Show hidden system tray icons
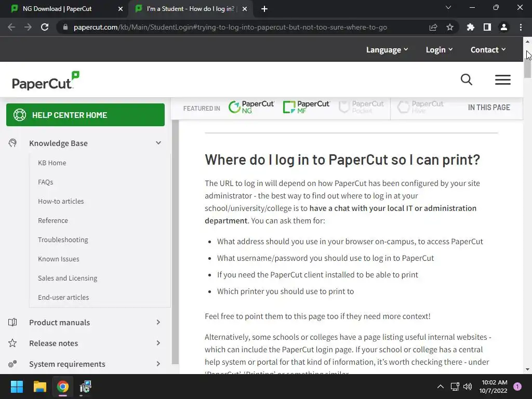The width and height of the screenshot is (532, 399). (441, 387)
